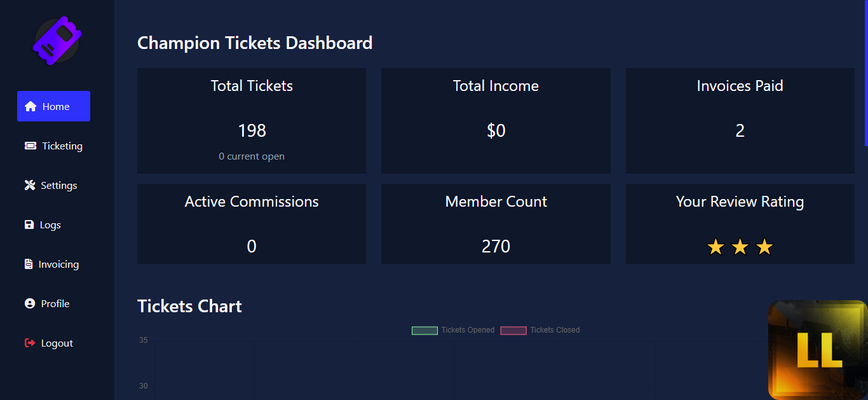
Task: Click the Invoicing document icon
Action: pos(29,264)
